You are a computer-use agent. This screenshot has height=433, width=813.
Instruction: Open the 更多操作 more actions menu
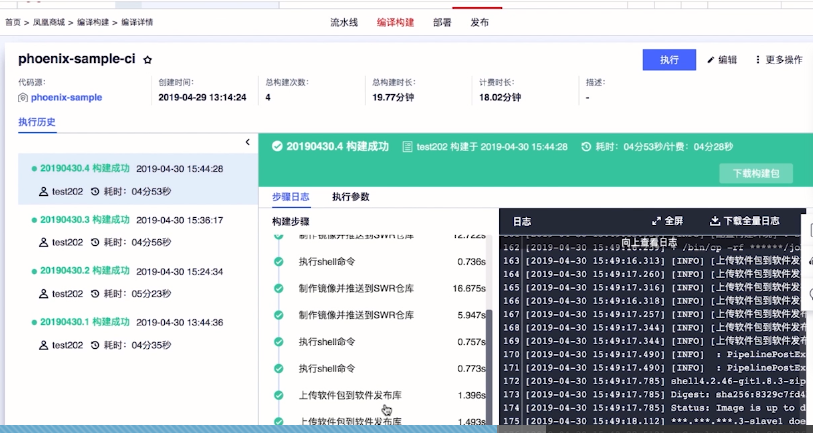779,60
